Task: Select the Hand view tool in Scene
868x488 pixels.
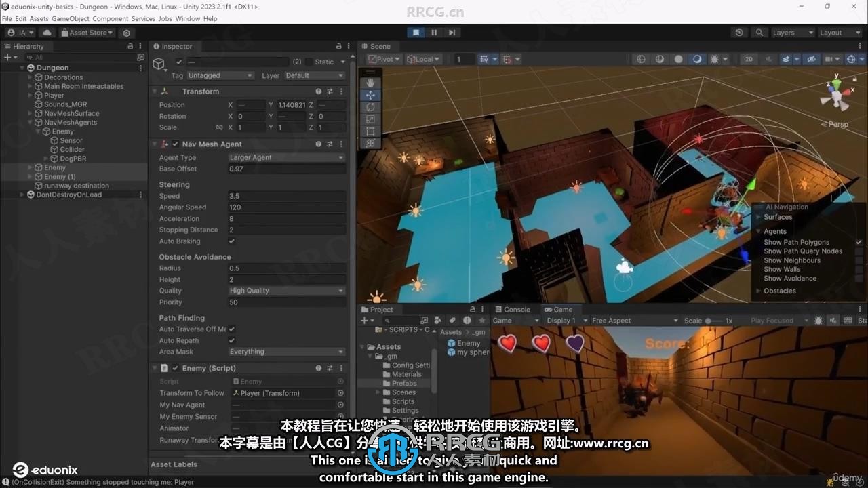Action: [370, 83]
